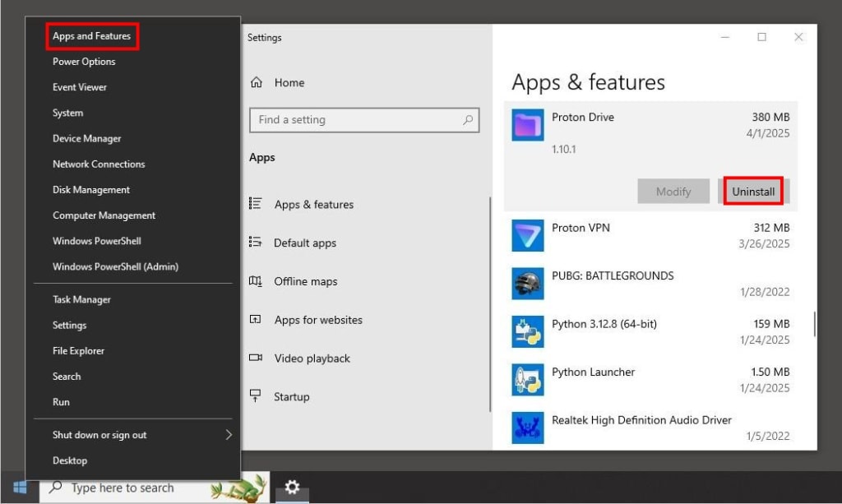This screenshot has height=504, width=842.
Task: Open Disk Management from the menu
Action: (90, 189)
